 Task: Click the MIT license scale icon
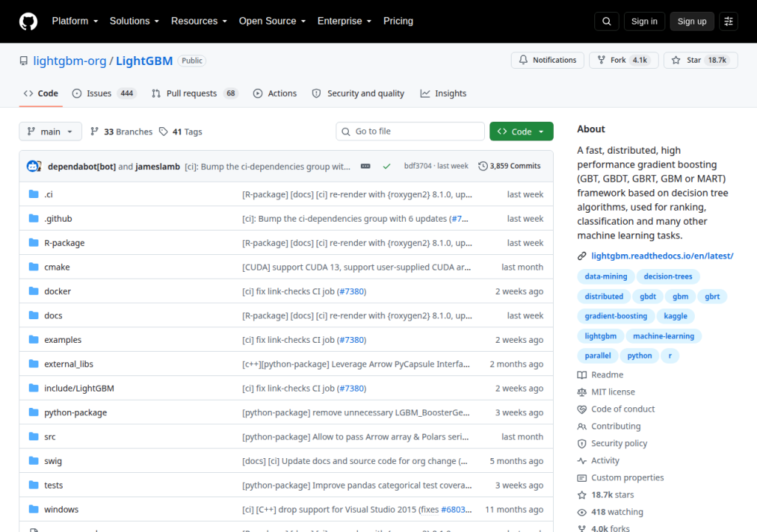(x=582, y=392)
